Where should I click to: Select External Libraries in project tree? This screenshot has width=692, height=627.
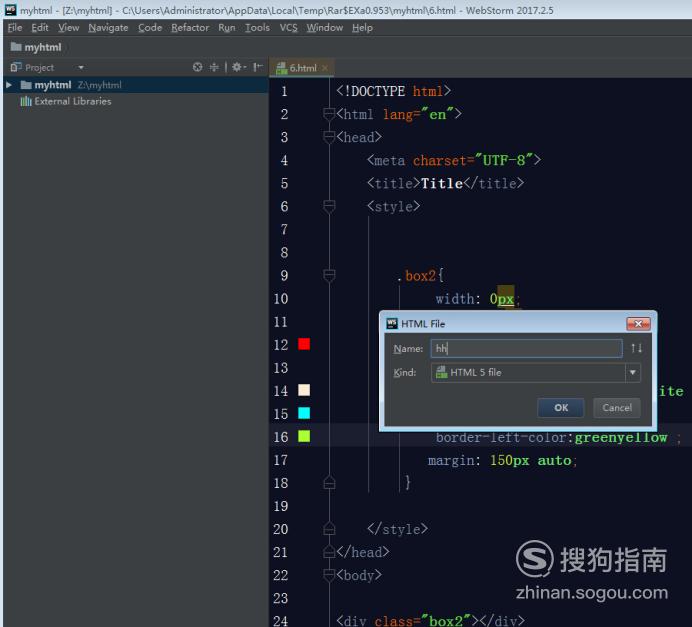pyautogui.click(x=66, y=101)
